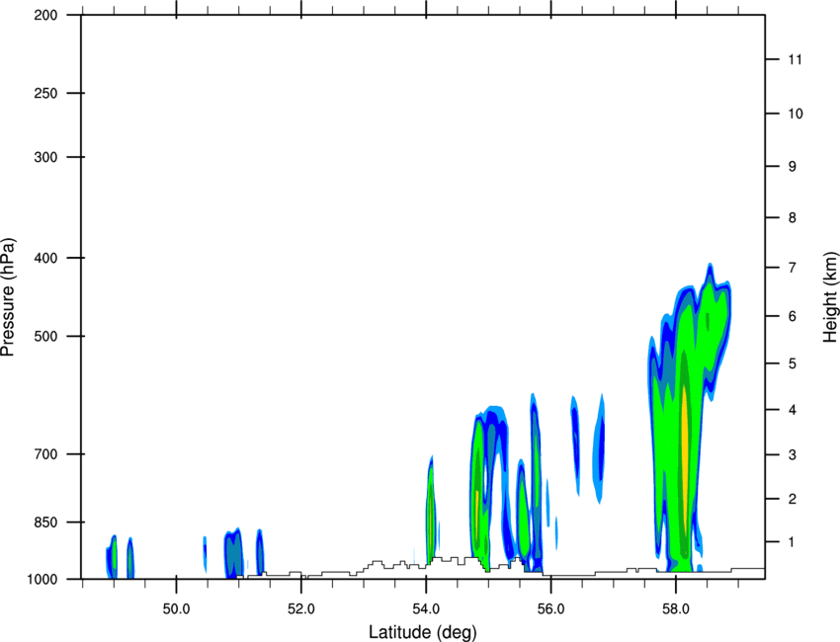Click the blue contour blob near latitude 51
Viewport: 840px width, 642px height.
click(233, 554)
